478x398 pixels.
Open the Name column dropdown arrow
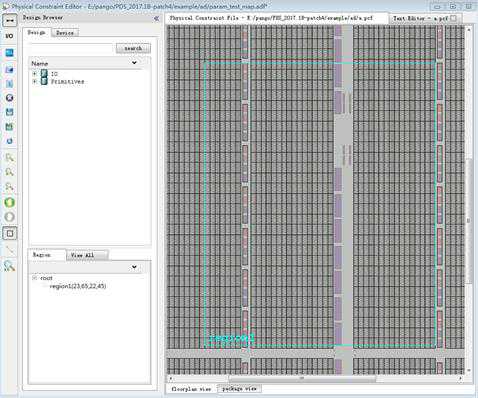pos(134,63)
